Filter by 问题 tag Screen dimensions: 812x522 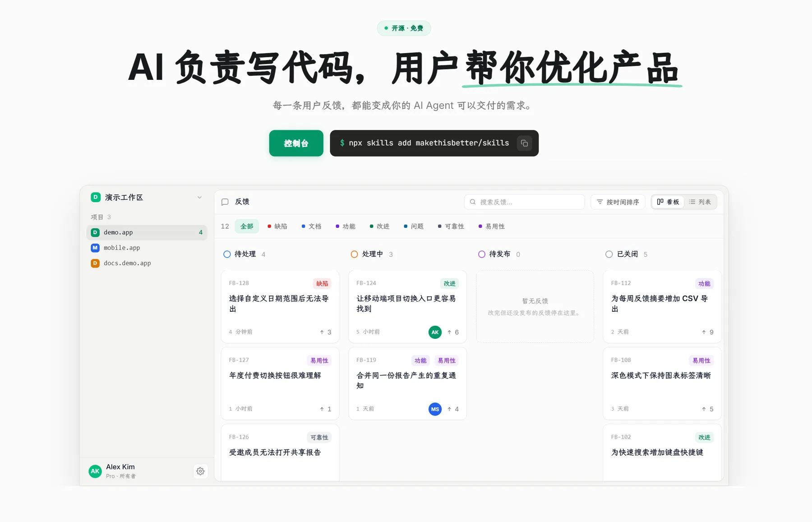point(414,226)
